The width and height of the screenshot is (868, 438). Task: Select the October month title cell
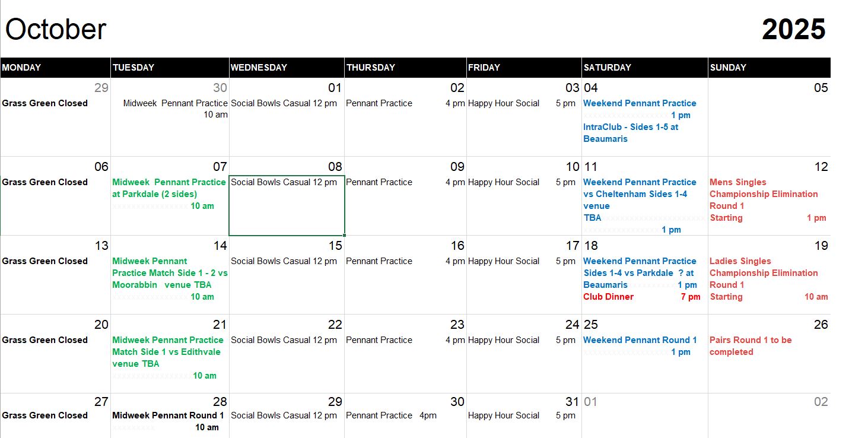[x=56, y=29]
